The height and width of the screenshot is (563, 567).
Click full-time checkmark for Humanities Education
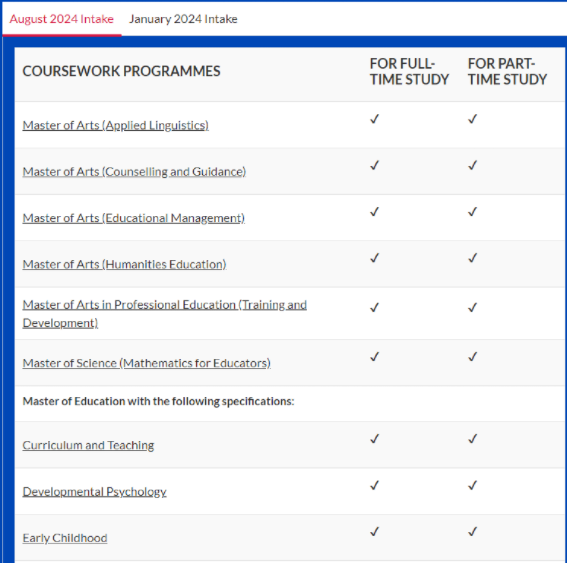(375, 258)
